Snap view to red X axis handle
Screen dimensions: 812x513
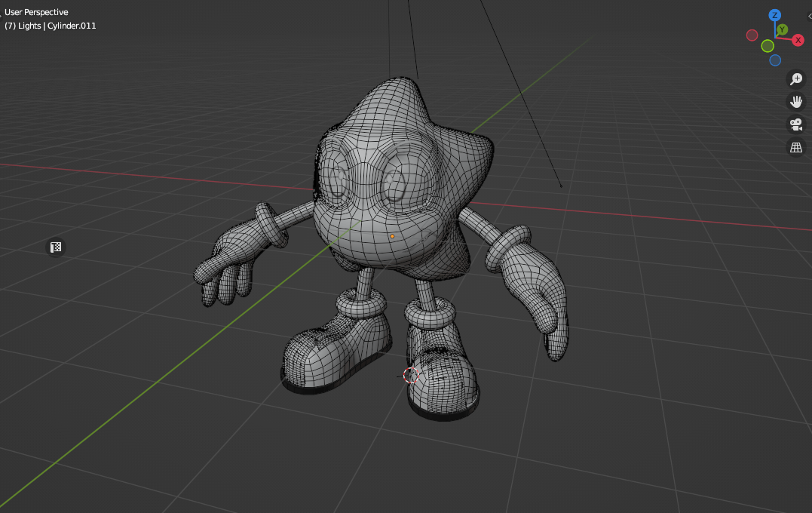click(x=798, y=41)
